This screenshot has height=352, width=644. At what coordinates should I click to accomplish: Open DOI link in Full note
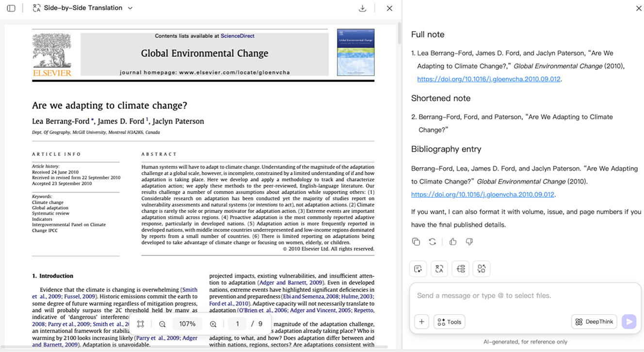tap(489, 79)
